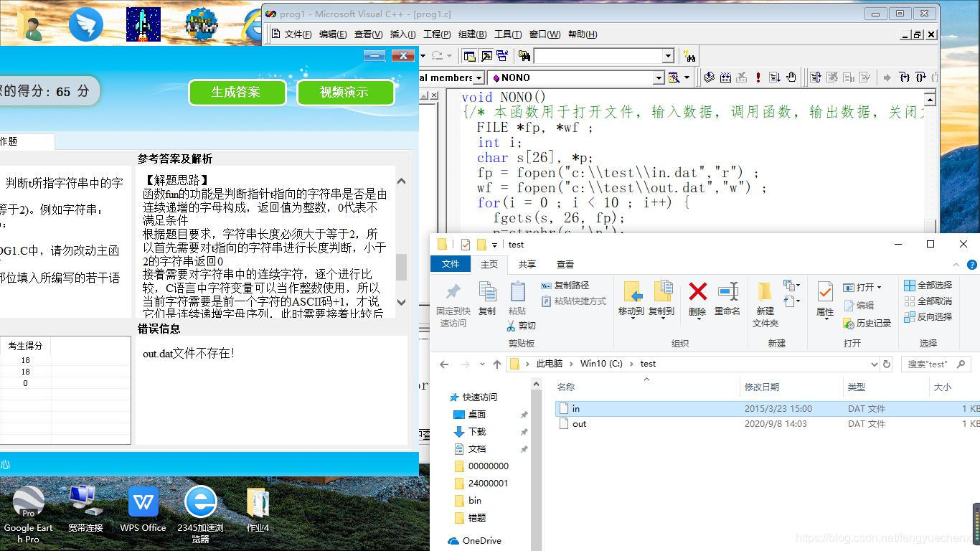This screenshot has width=980, height=551.
Task: Open the 编辑(E) menu in Visual C++
Action: pos(332,34)
